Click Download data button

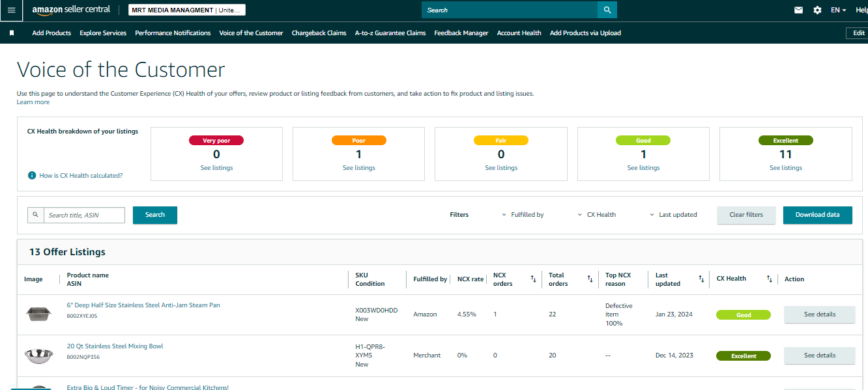pyautogui.click(x=817, y=215)
